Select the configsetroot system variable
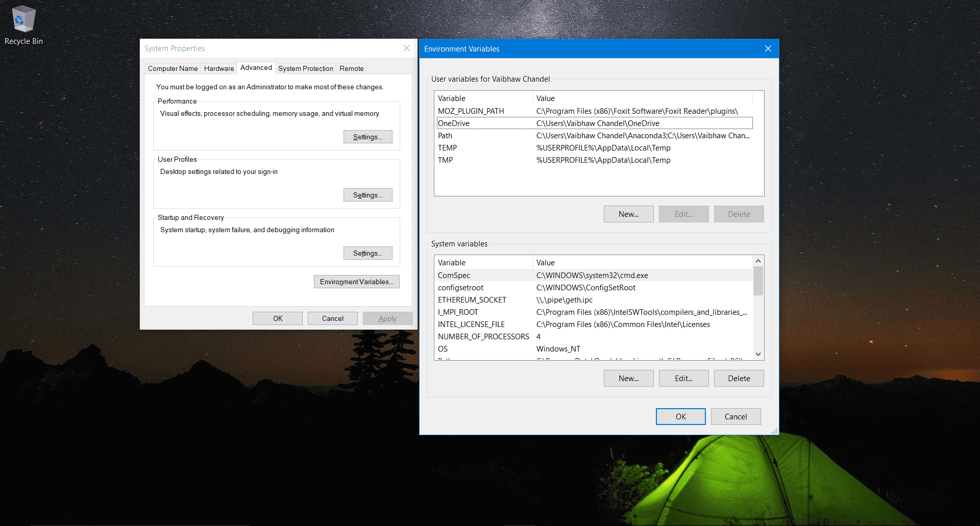 click(x=594, y=288)
